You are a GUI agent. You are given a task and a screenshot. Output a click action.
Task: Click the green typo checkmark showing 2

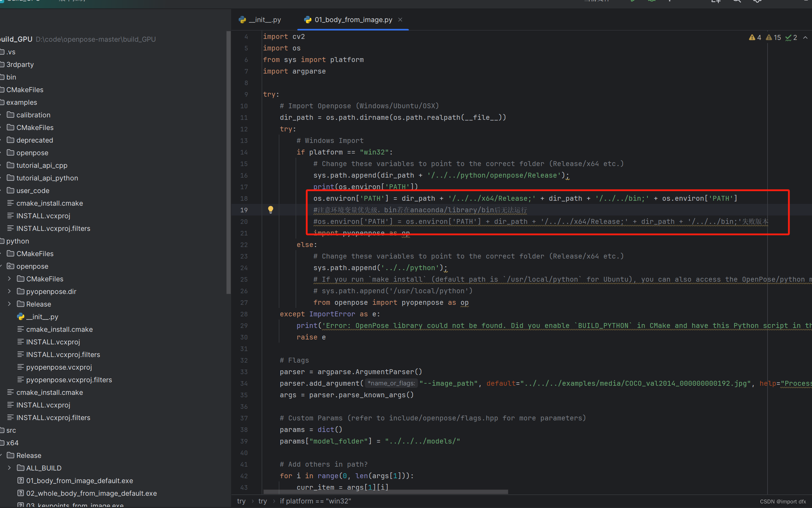[x=790, y=37]
